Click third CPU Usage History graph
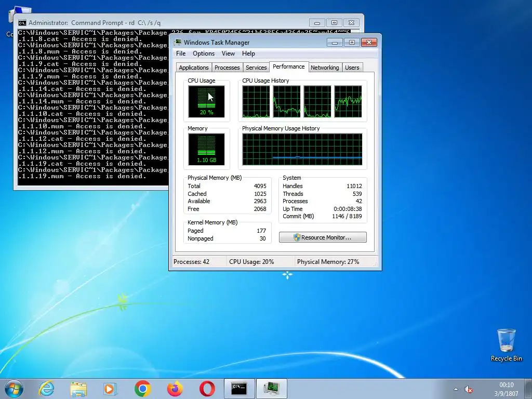The height and width of the screenshot is (399, 532). pyautogui.click(x=317, y=101)
